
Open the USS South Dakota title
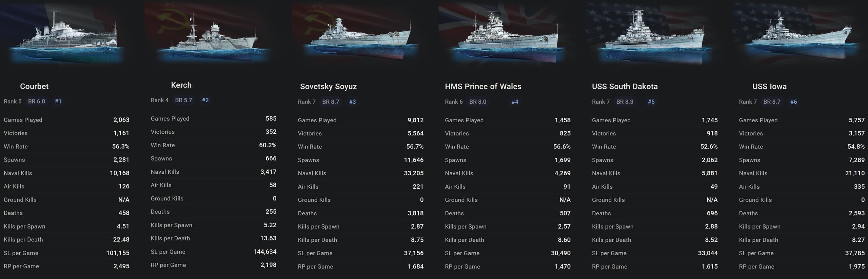[625, 86]
